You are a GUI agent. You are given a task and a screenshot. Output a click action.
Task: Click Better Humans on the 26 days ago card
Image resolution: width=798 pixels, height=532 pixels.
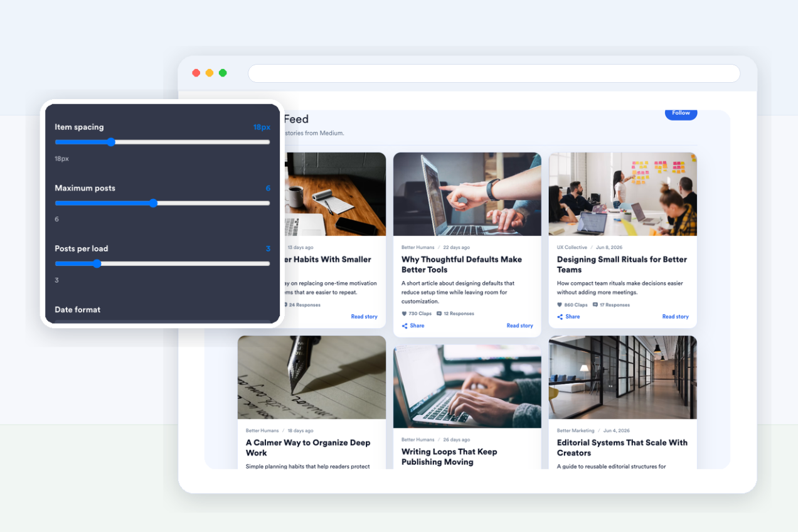[418, 440]
